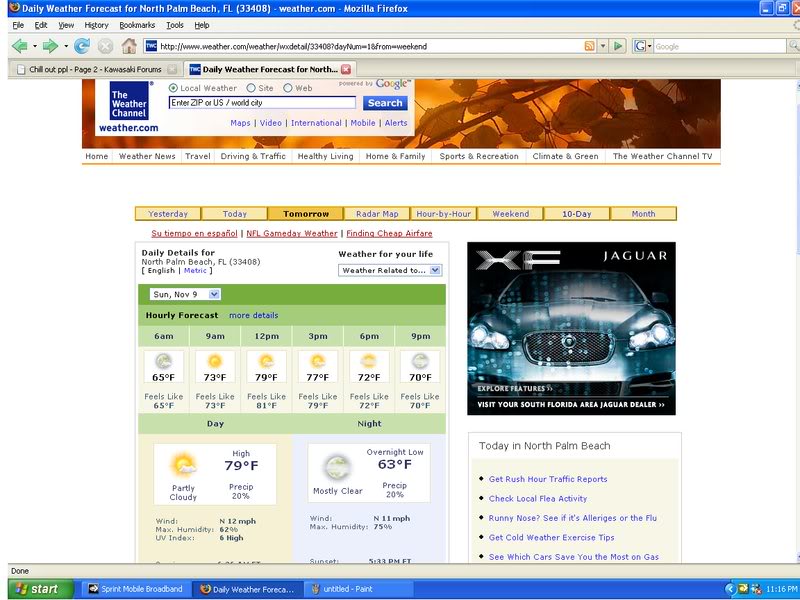The height and width of the screenshot is (600, 800).
Task: Click the Night Mostly Clear moon icon
Action: pyautogui.click(x=337, y=467)
